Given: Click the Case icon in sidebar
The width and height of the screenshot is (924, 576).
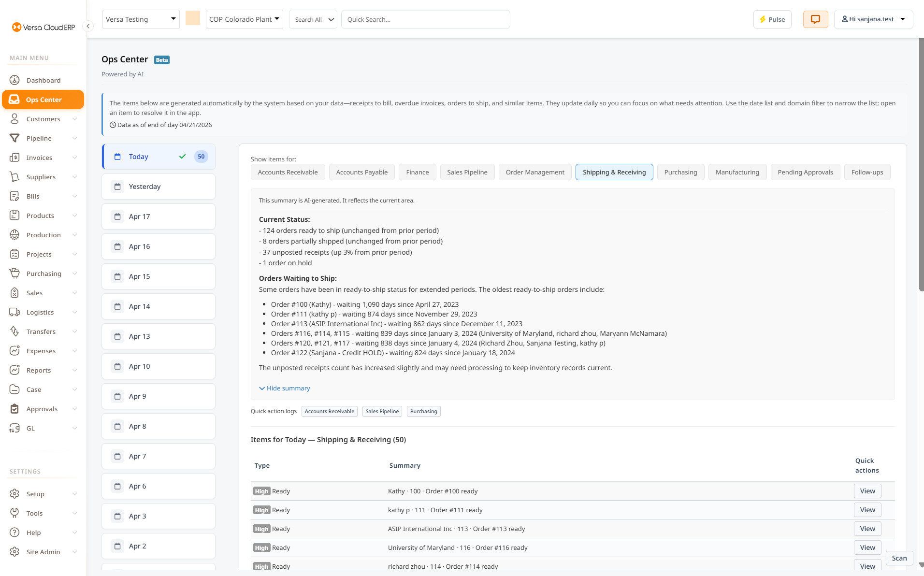Looking at the screenshot, I should click(14, 389).
